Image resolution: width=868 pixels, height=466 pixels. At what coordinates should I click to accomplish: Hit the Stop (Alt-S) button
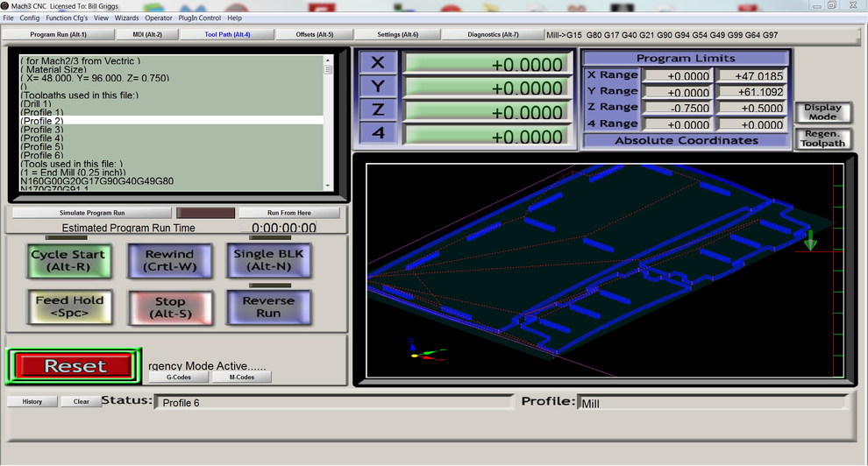170,307
